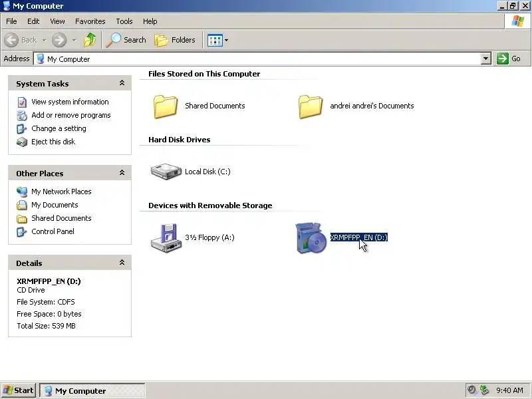Screen dimensions: 532x399
Task: Click the andrei andrei's Documents label
Action: pos(372,106)
